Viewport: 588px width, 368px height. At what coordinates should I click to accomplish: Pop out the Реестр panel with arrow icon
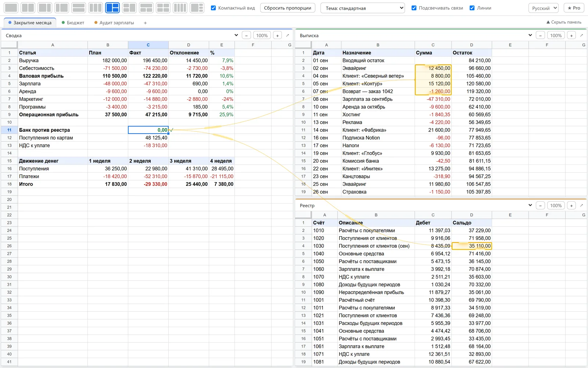581,205
